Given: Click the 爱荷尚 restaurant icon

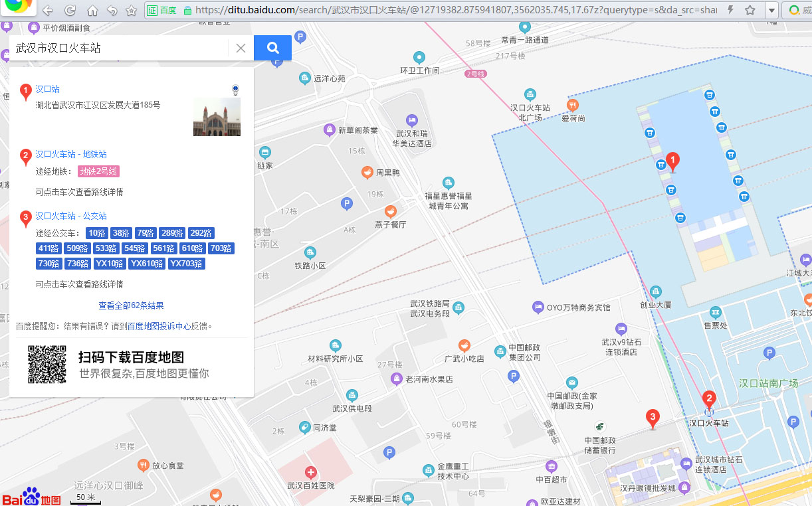Looking at the screenshot, I should [573, 105].
